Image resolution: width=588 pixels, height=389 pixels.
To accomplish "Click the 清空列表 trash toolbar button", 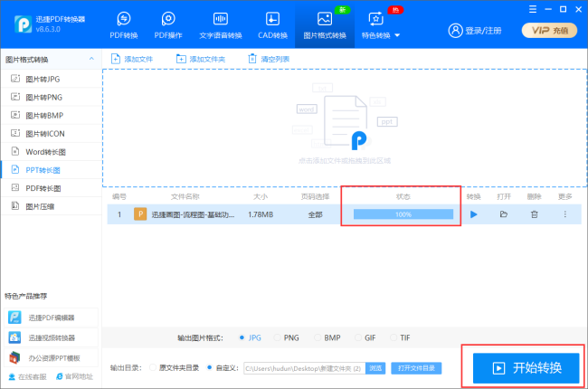I will 269,59.
